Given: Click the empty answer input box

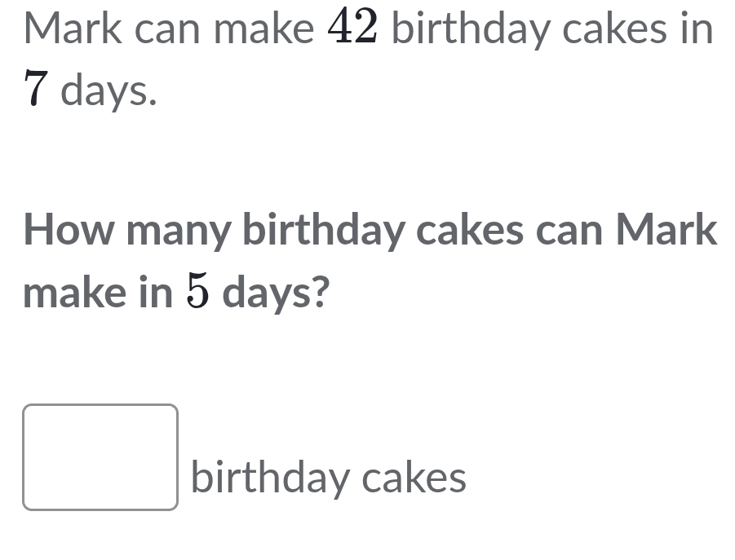Looking at the screenshot, I should pyautogui.click(x=100, y=457).
